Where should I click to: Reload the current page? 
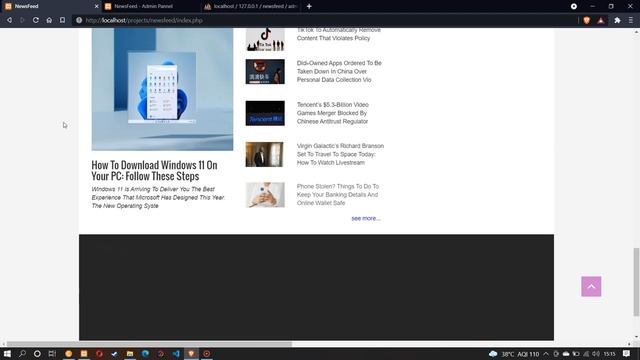[36, 20]
